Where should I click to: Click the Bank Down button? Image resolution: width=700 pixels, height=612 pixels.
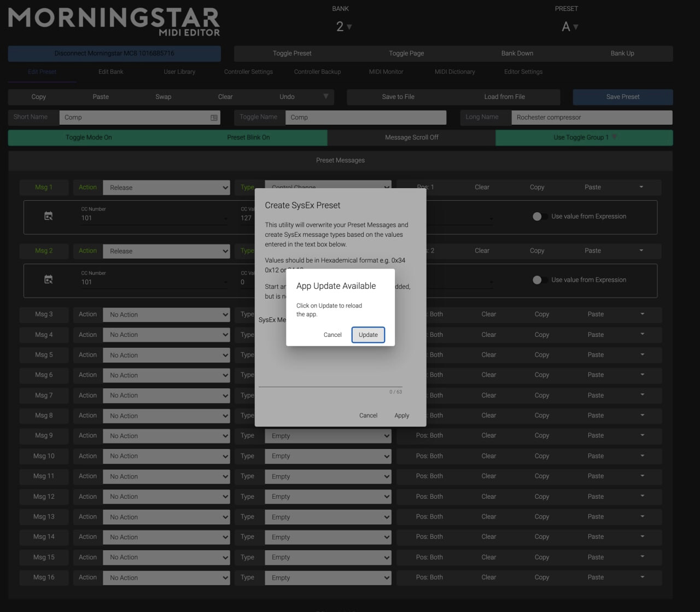(517, 53)
